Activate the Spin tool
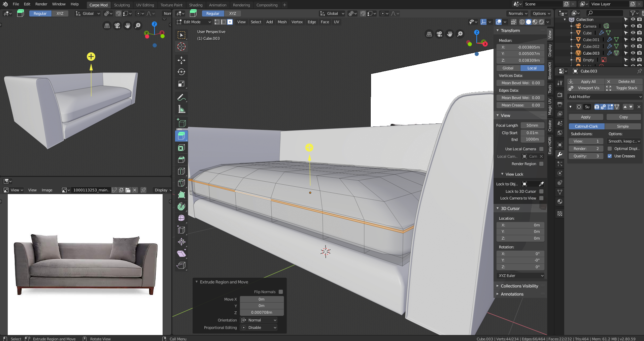644x341 pixels. point(181,207)
